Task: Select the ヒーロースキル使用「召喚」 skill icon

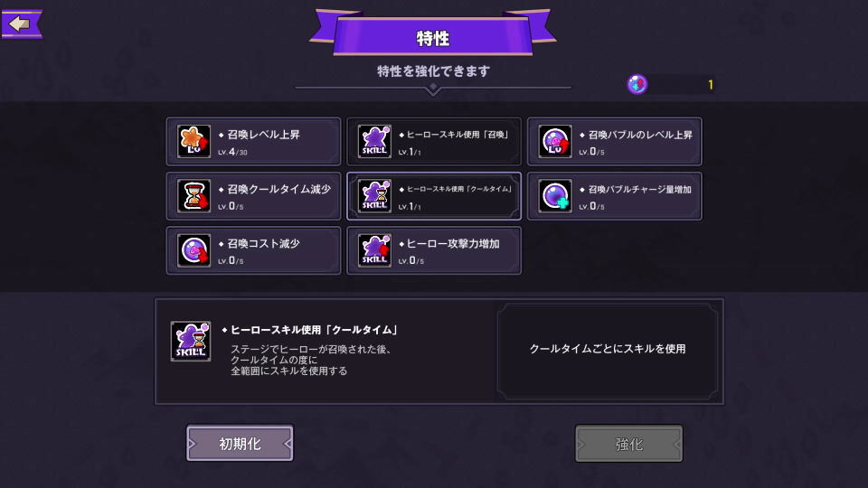Action: (x=374, y=141)
